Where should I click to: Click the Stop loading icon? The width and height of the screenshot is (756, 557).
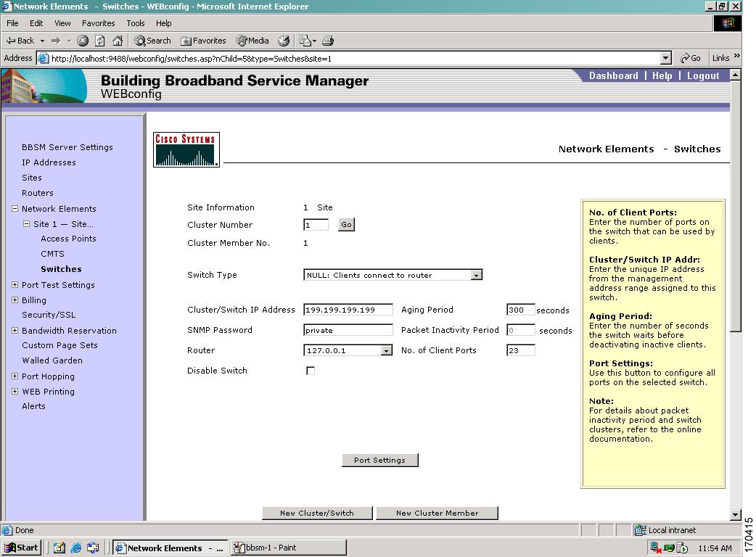(x=83, y=41)
